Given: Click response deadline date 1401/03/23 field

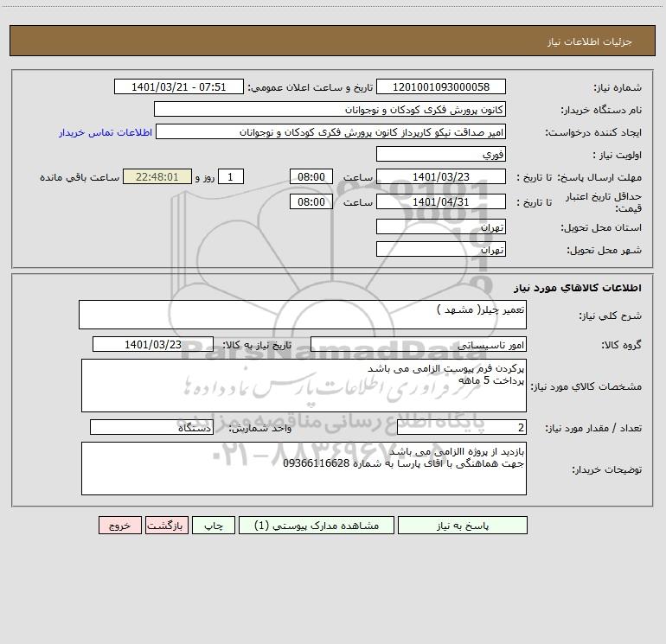Looking at the screenshot, I should (441, 177).
